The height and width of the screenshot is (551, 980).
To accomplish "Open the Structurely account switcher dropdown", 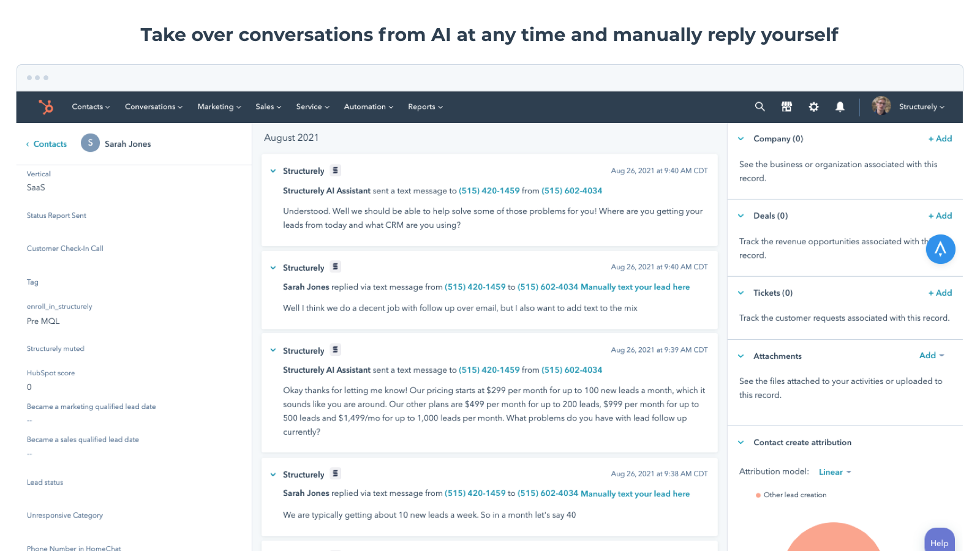I will tap(921, 107).
